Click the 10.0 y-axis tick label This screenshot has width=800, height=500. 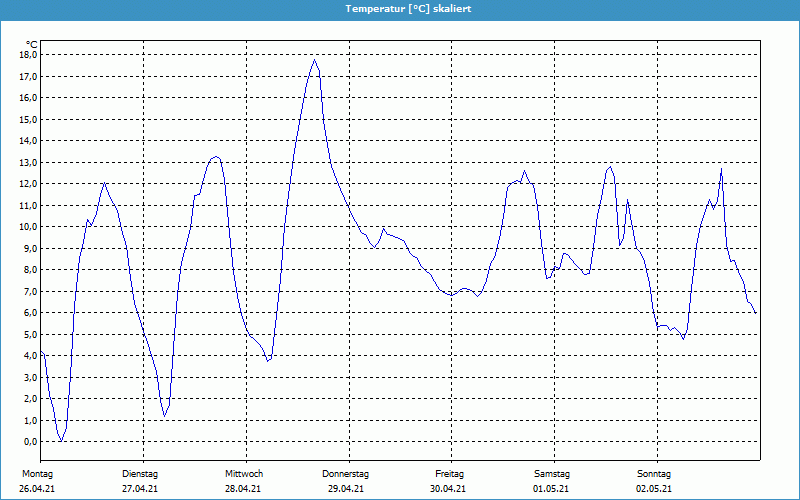point(28,227)
